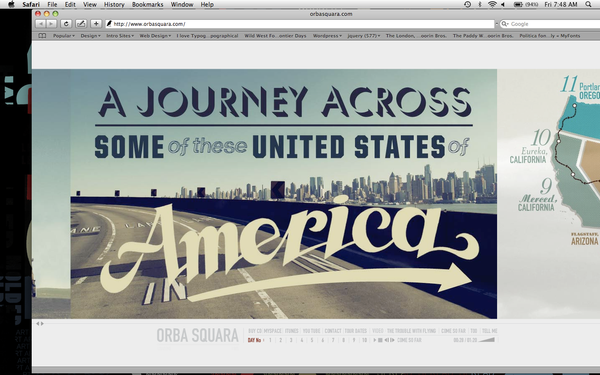Jump to Day No 5
Viewport: 600px width, 375px height.
pyautogui.click(x=312, y=340)
